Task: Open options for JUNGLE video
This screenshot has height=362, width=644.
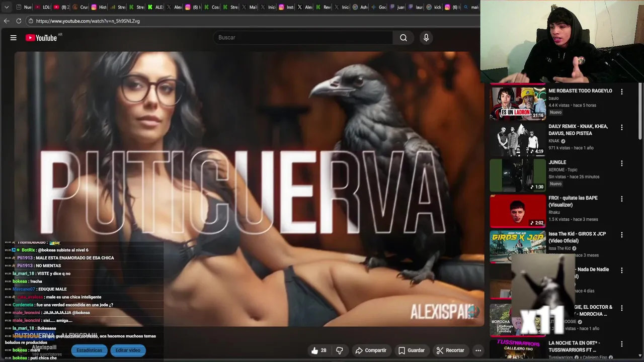Action: pyautogui.click(x=622, y=163)
